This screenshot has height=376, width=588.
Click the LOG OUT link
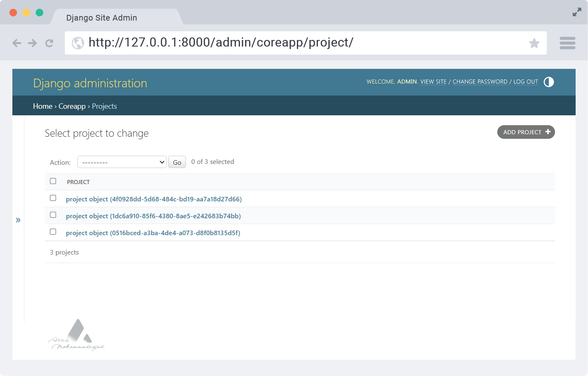point(526,82)
